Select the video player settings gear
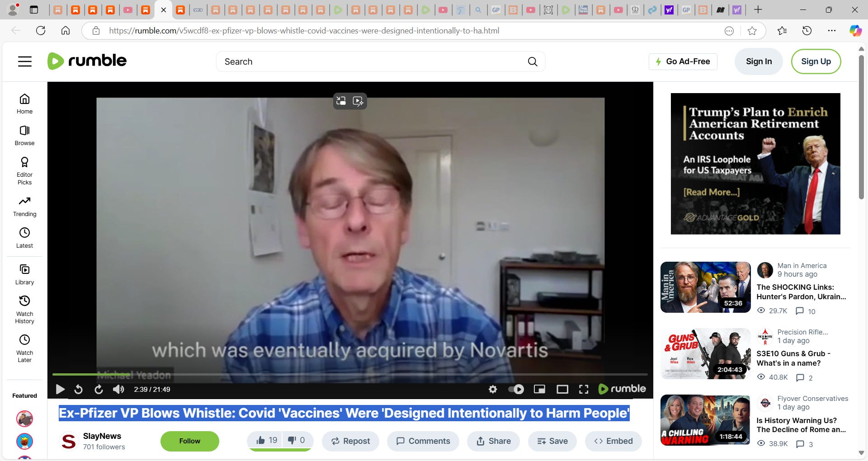 (x=493, y=389)
